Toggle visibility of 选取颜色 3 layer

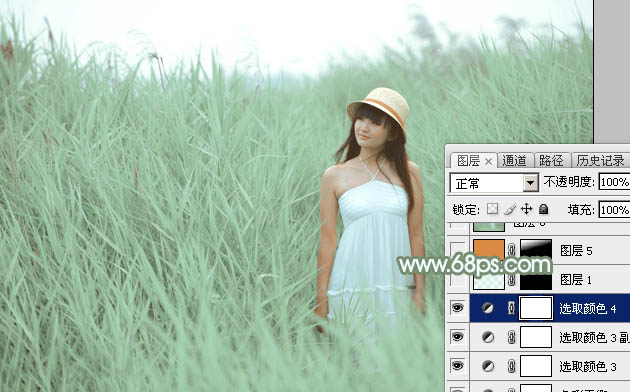(x=458, y=366)
